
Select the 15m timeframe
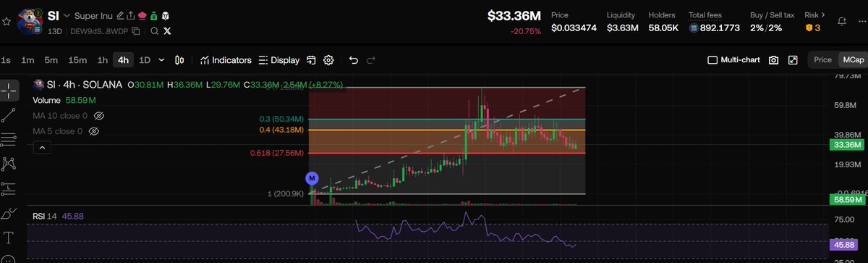coord(77,60)
